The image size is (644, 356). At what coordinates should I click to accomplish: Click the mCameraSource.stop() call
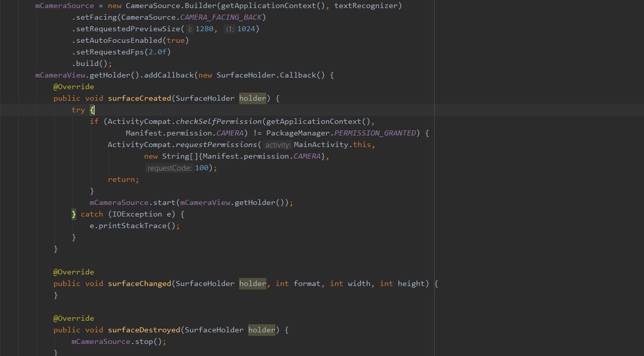pos(119,341)
